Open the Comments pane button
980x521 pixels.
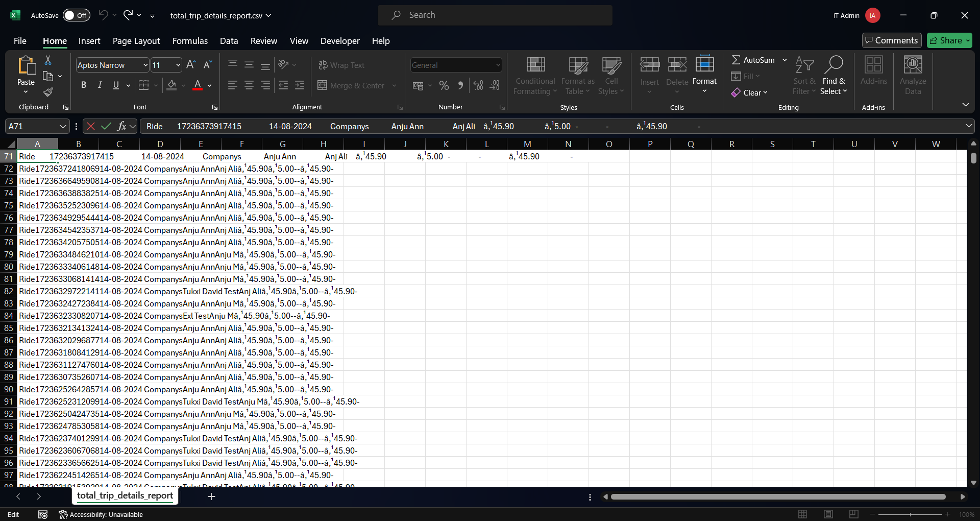point(892,40)
